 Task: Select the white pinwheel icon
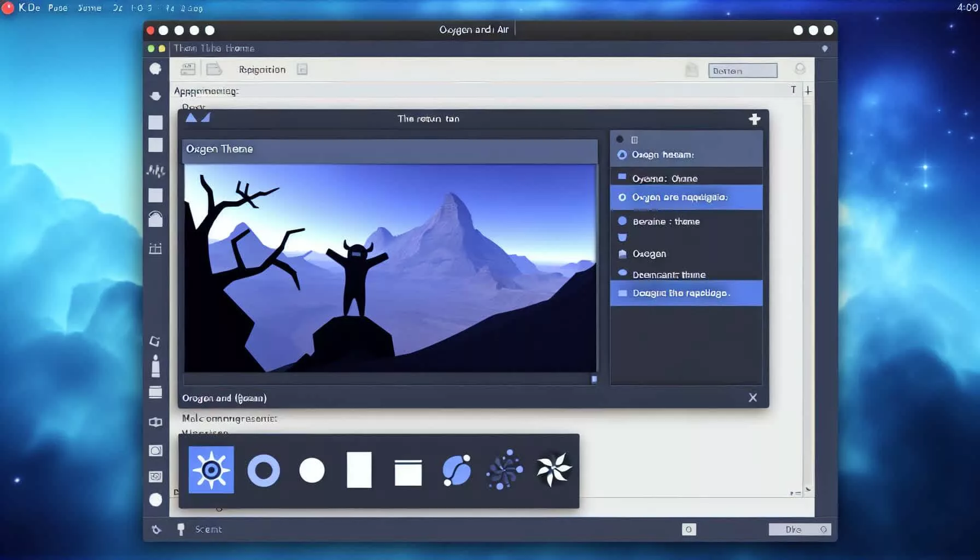pyautogui.click(x=553, y=469)
